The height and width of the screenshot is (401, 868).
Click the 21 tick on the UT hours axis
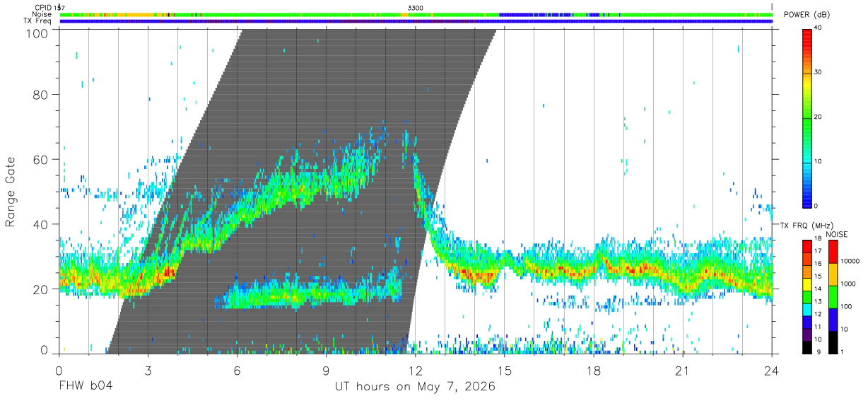click(x=683, y=371)
